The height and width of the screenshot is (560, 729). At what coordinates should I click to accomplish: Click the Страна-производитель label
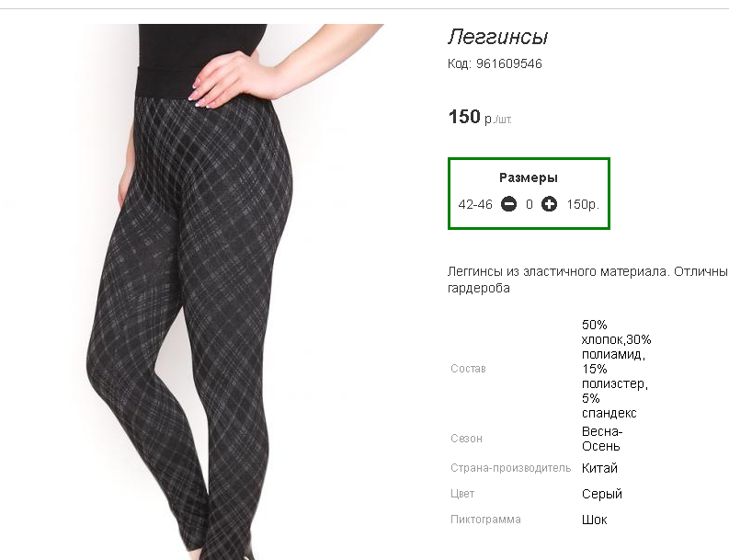(x=510, y=468)
